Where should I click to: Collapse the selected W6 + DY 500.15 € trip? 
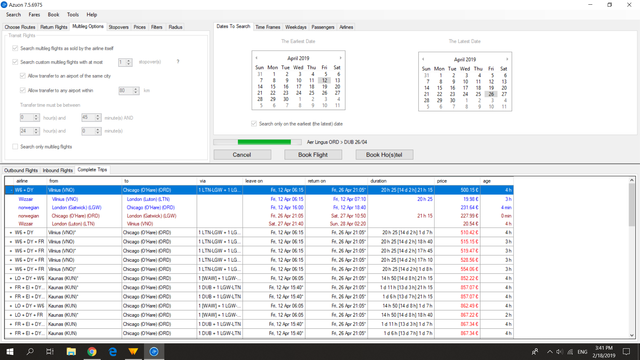click(11, 190)
